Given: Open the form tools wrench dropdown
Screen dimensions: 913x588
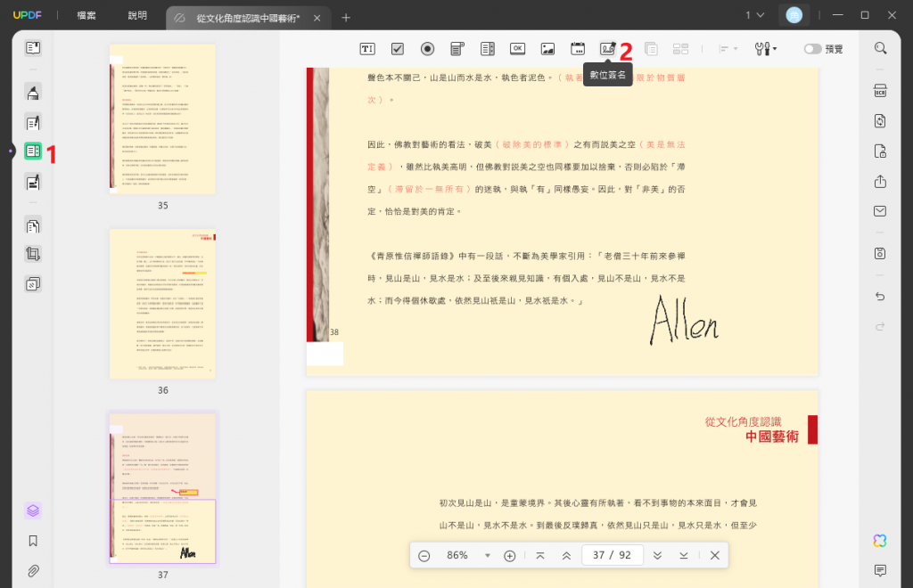Looking at the screenshot, I should click(765, 49).
